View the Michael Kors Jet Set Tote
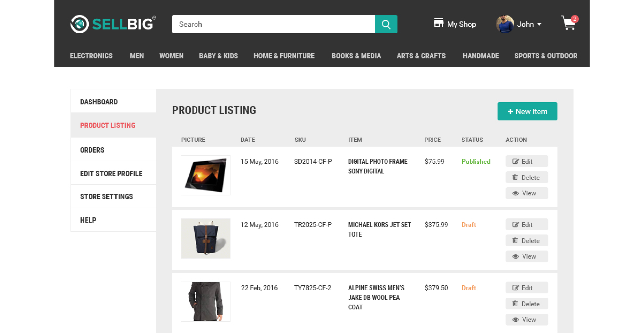The height and width of the screenshot is (333, 644). (x=527, y=257)
